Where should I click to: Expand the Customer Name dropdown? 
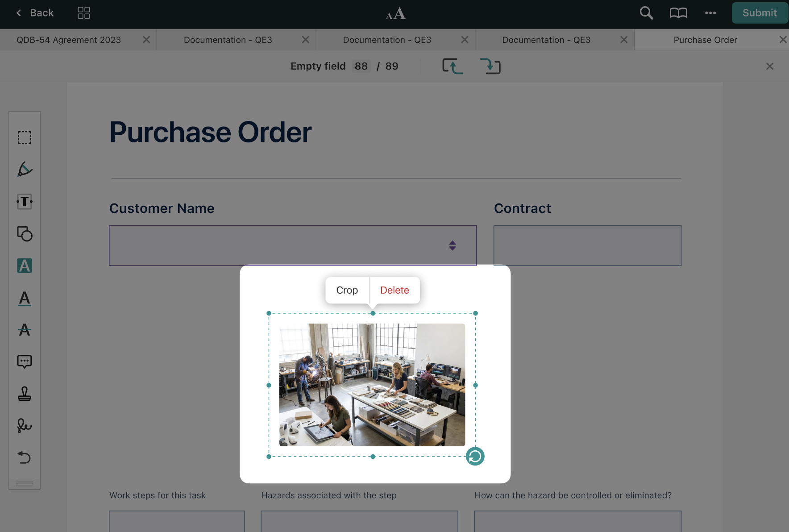tap(452, 245)
